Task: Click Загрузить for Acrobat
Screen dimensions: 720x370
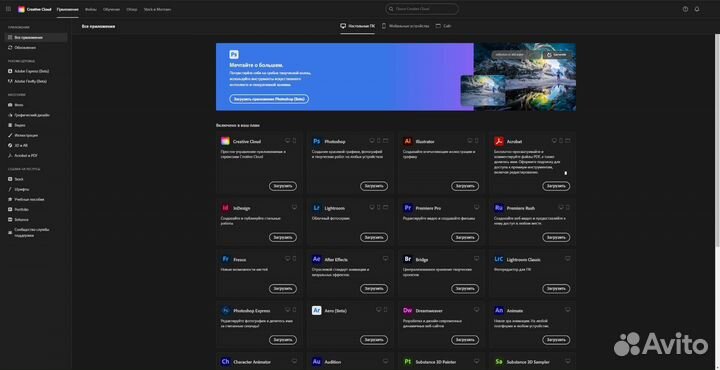Action: [556, 186]
